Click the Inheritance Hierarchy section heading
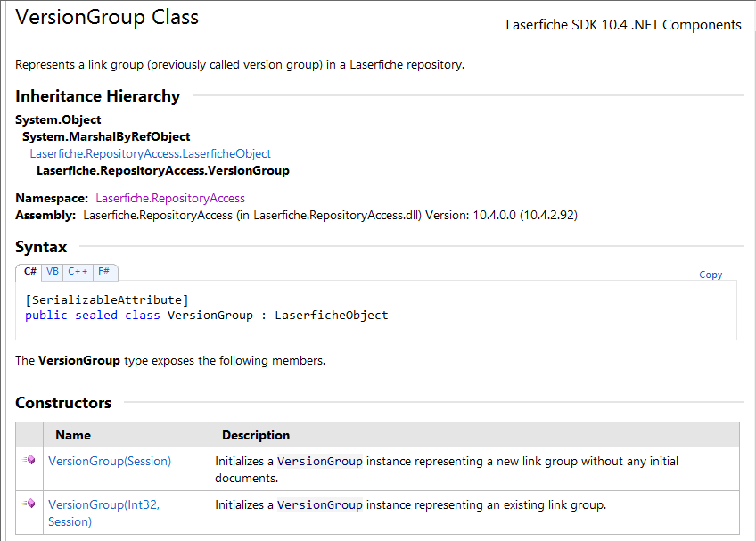Viewport: 756px width, 541px height. pos(97,96)
